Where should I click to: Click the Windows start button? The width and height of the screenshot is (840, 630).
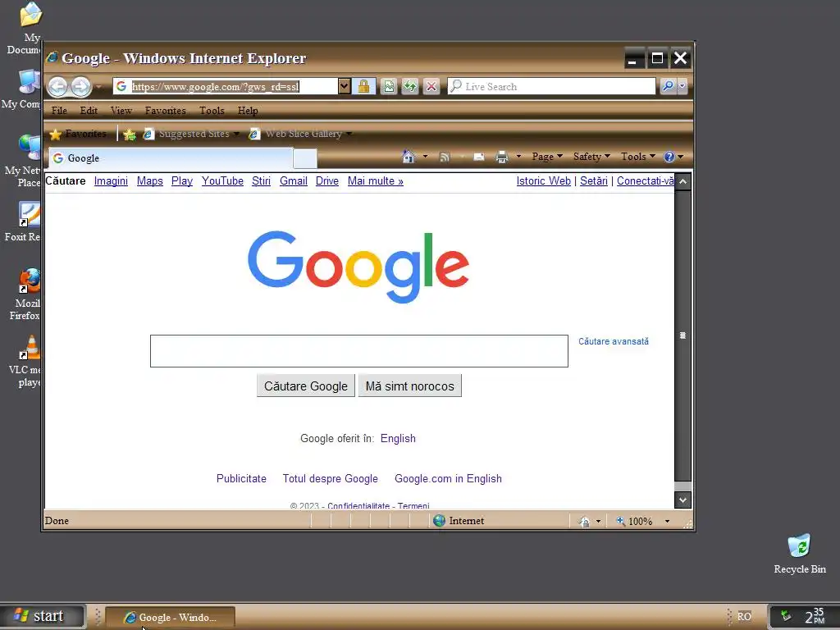[x=43, y=616]
